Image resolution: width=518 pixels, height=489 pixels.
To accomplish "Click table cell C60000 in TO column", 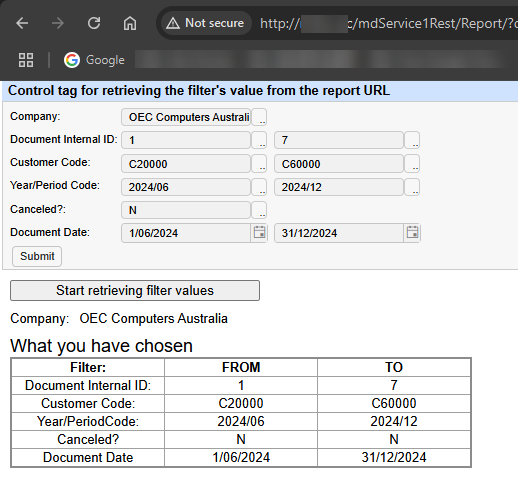I will point(394,403).
